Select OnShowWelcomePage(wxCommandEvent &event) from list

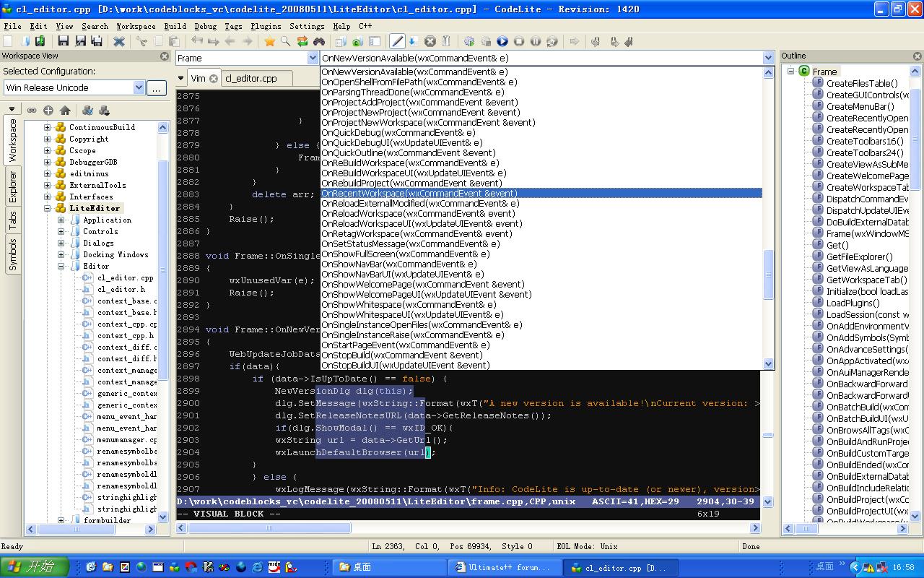(422, 285)
